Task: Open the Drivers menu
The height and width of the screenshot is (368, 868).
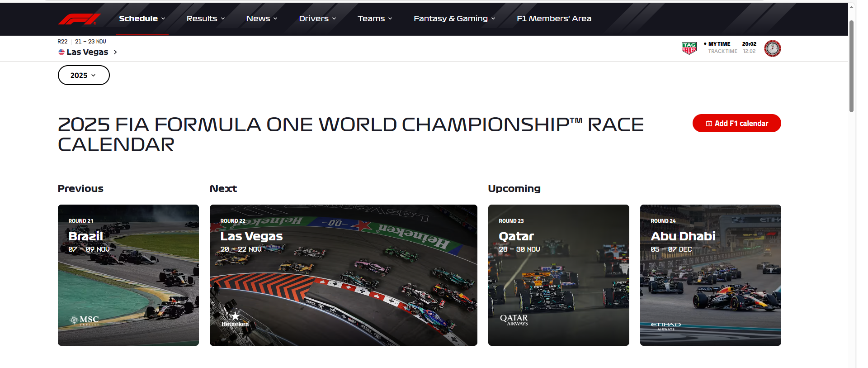Action: 317,19
